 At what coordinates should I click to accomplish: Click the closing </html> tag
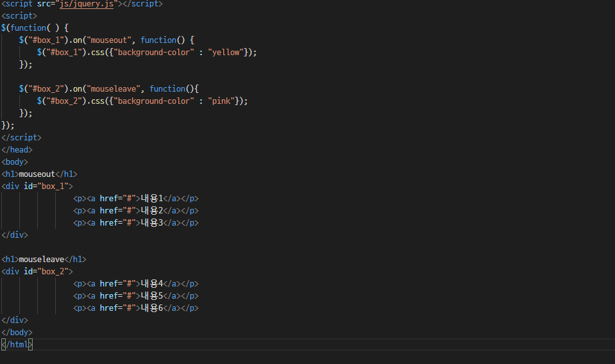pos(17,344)
